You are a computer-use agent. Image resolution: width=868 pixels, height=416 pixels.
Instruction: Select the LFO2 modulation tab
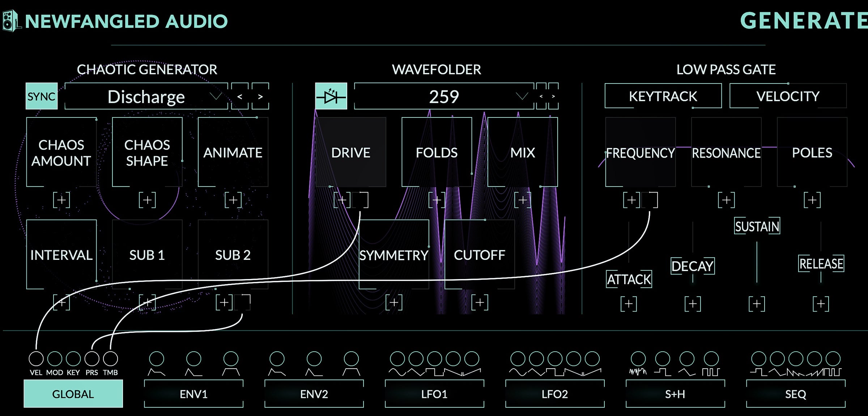pyautogui.click(x=555, y=394)
